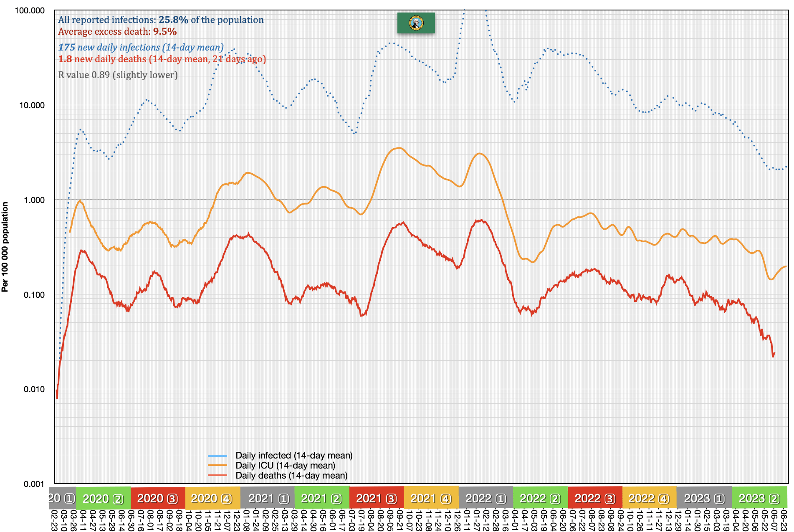This screenshot has width=794, height=532.
Task: Click the 'Per 100 000 population' axis title
Action: 5,247
